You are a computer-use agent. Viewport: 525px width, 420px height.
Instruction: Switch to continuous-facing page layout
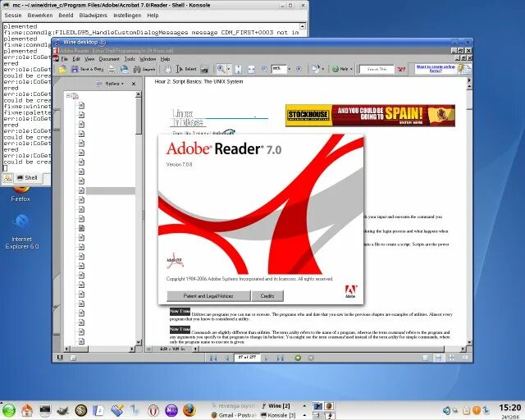point(452,358)
